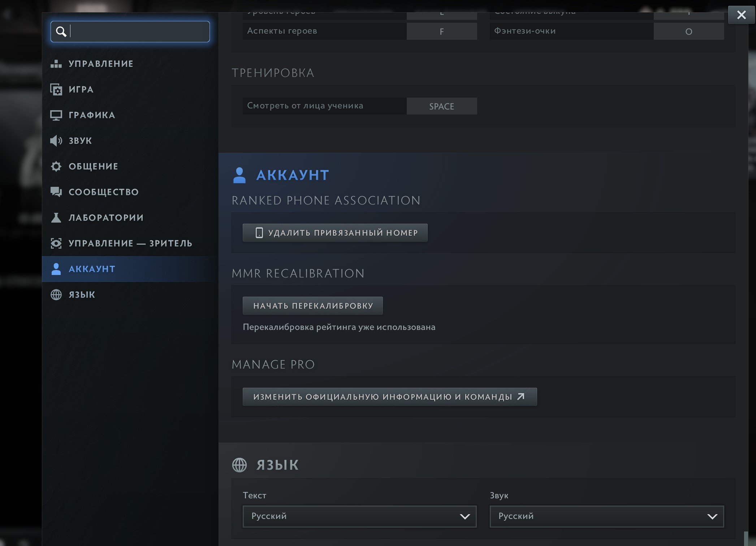Click the MANAGE PRO heading
This screenshot has width=756, height=546.
(273, 365)
